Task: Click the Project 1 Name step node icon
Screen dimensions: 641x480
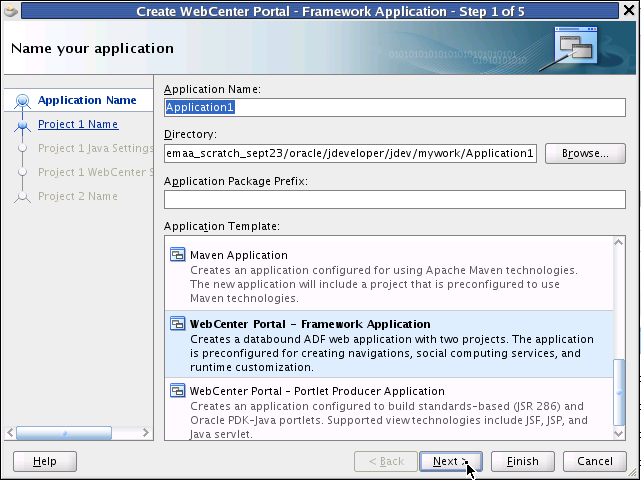Action: [x=22, y=124]
